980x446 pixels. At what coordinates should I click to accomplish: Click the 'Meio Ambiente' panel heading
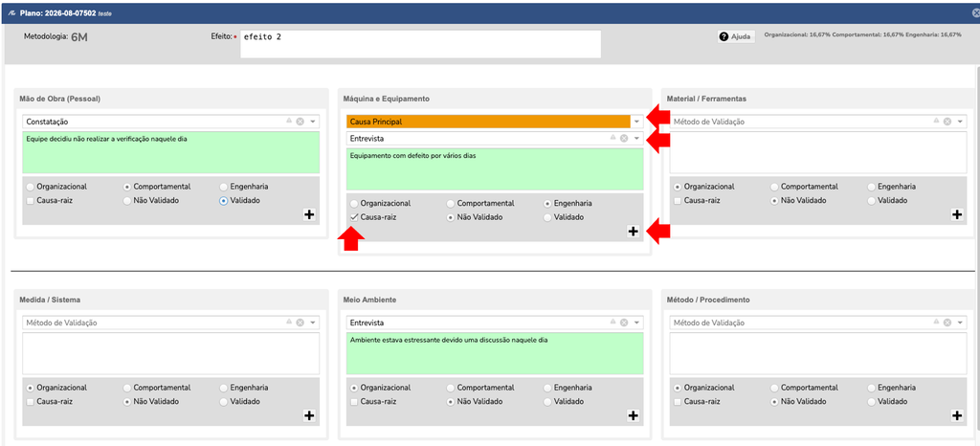click(x=369, y=300)
